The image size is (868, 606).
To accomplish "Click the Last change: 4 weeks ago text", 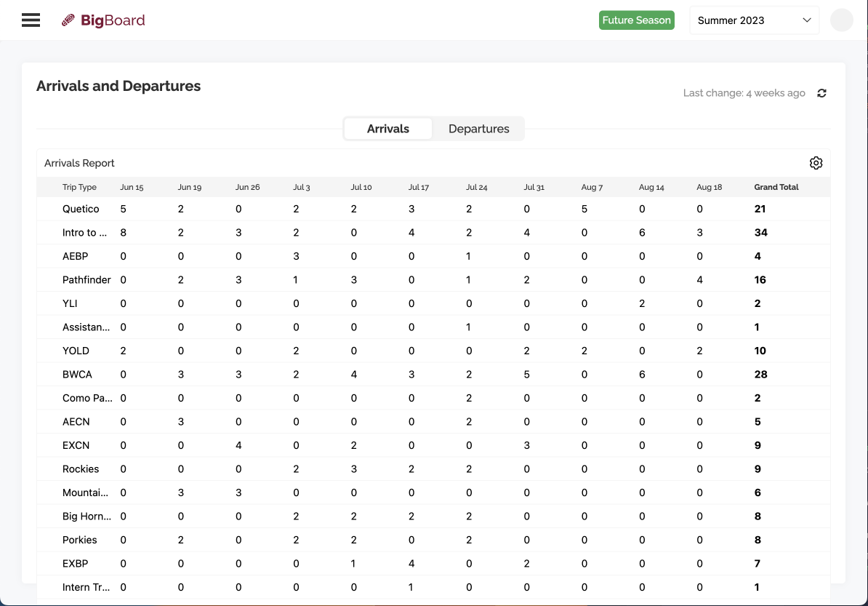I will [744, 93].
